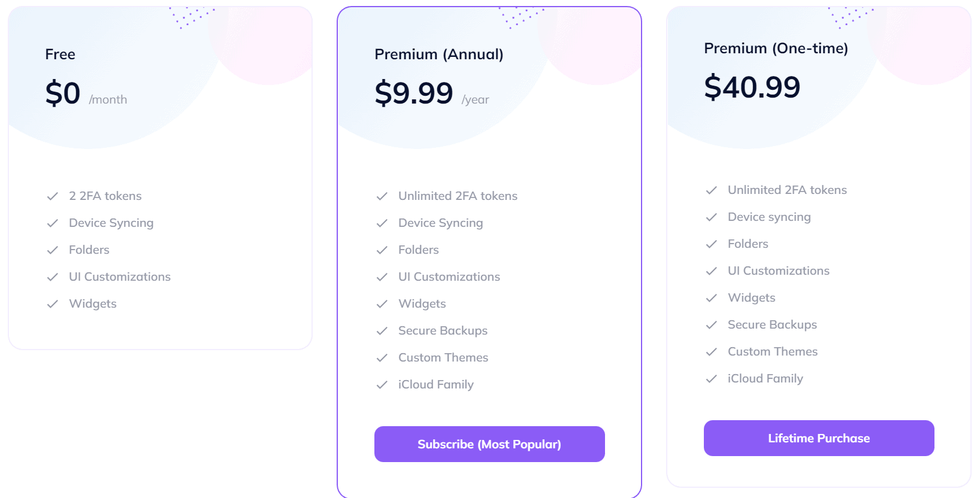This screenshot has height=498, width=980.
Task: Click the checkmark beside 'Custom Themes' in One-time plan
Action: [x=712, y=351]
